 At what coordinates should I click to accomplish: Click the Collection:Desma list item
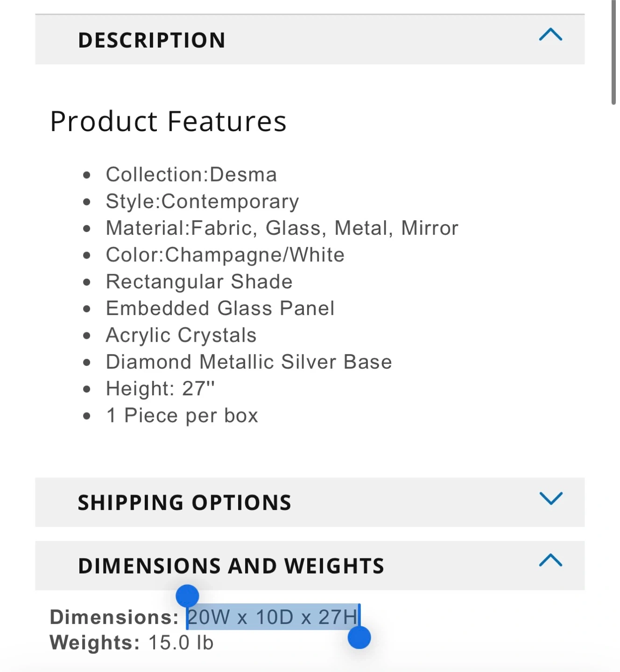(x=191, y=175)
